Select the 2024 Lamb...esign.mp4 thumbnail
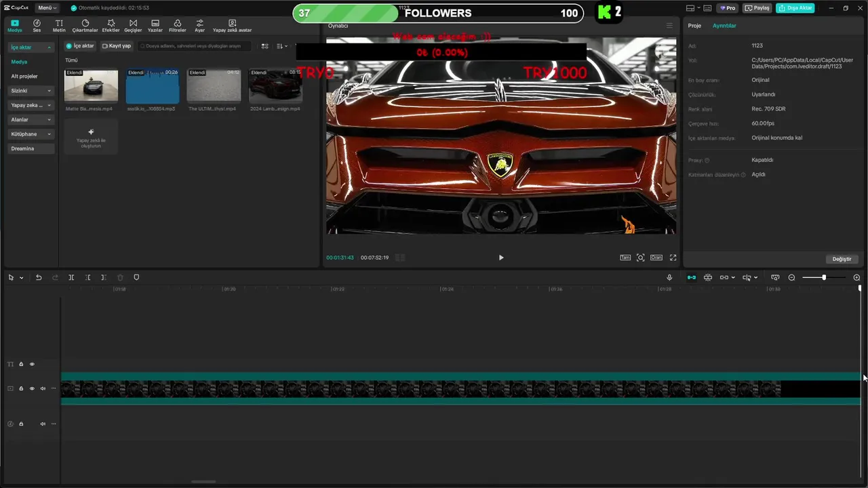The width and height of the screenshot is (868, 488). click(275, 85)
